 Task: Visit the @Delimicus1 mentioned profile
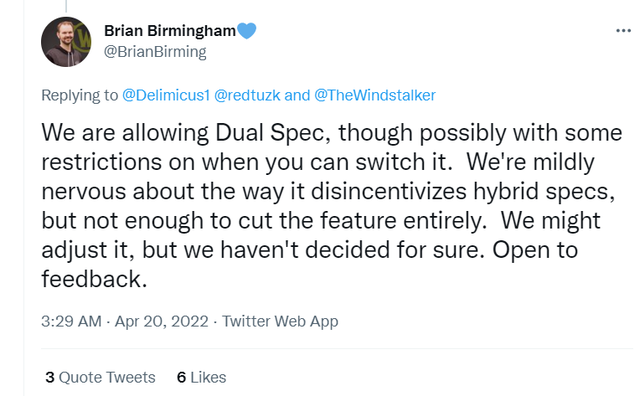coord(166,95)
